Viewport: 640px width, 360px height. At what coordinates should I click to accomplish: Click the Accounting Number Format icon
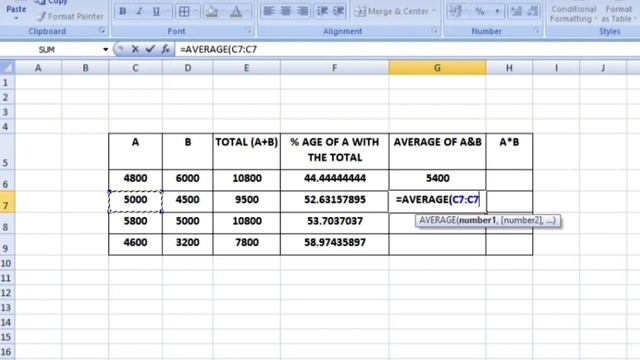pos(455,11)
